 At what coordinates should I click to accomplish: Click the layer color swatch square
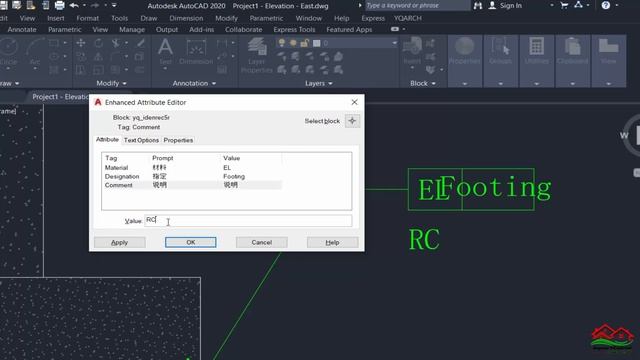coord(316,43)
